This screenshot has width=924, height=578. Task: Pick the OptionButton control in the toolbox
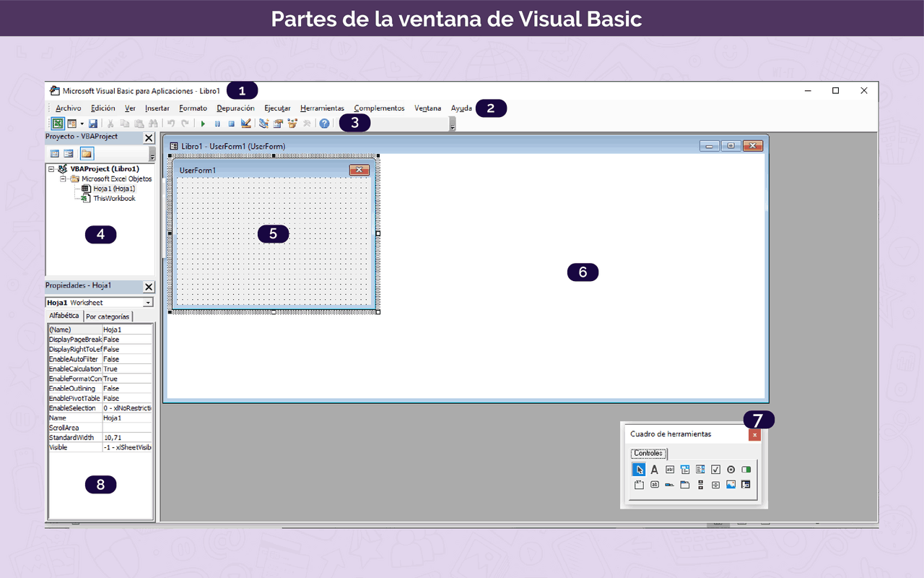pos(731,470)
